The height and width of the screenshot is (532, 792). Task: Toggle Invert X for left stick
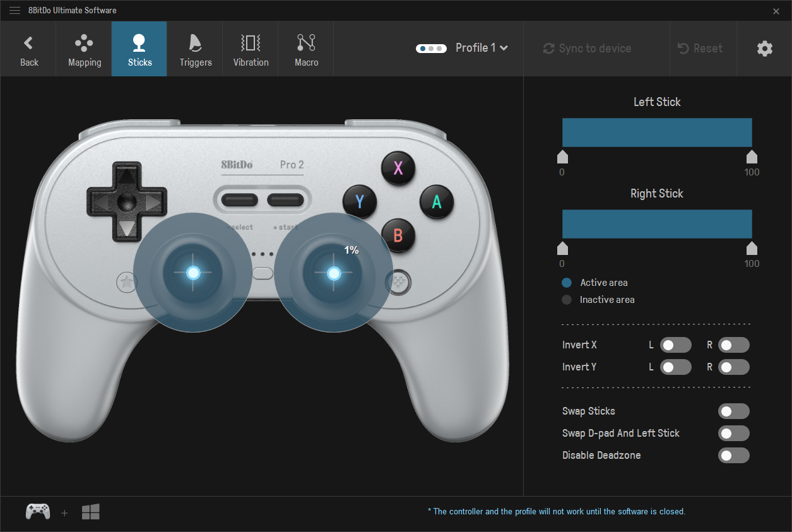675,345
